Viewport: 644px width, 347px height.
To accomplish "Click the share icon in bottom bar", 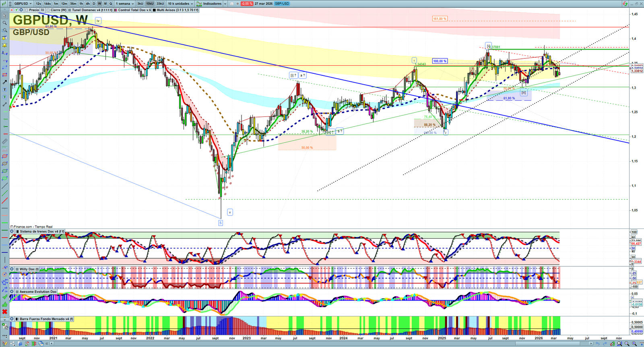I will pyautogui.click(x=12, y=344).
